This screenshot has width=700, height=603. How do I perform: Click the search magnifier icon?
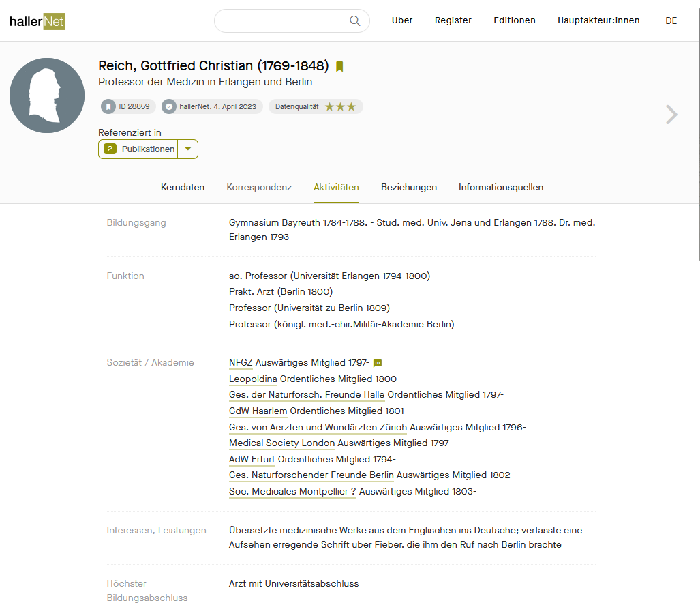pyautogui.click(x=354, y=20)
